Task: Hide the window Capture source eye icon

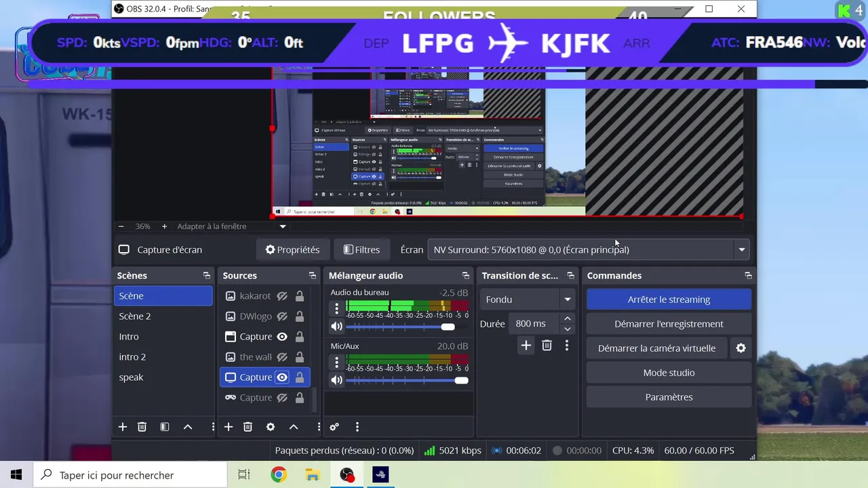Action: [282, 337]
